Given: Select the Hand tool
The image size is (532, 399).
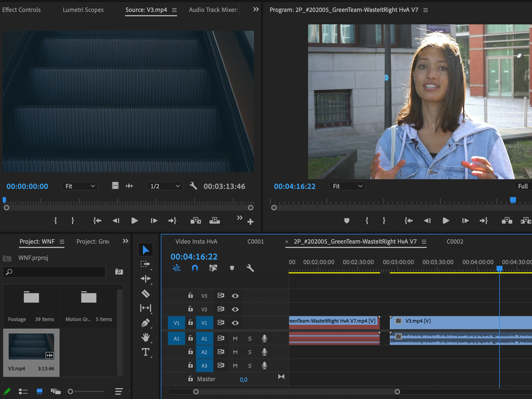Looking at the screenshot, I should 146,337.
